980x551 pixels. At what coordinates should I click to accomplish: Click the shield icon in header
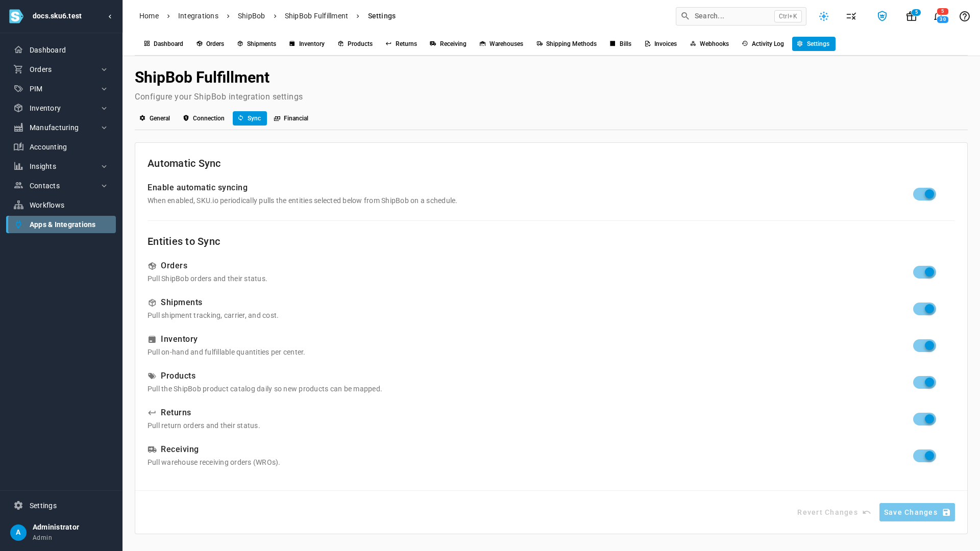point(882,16)
